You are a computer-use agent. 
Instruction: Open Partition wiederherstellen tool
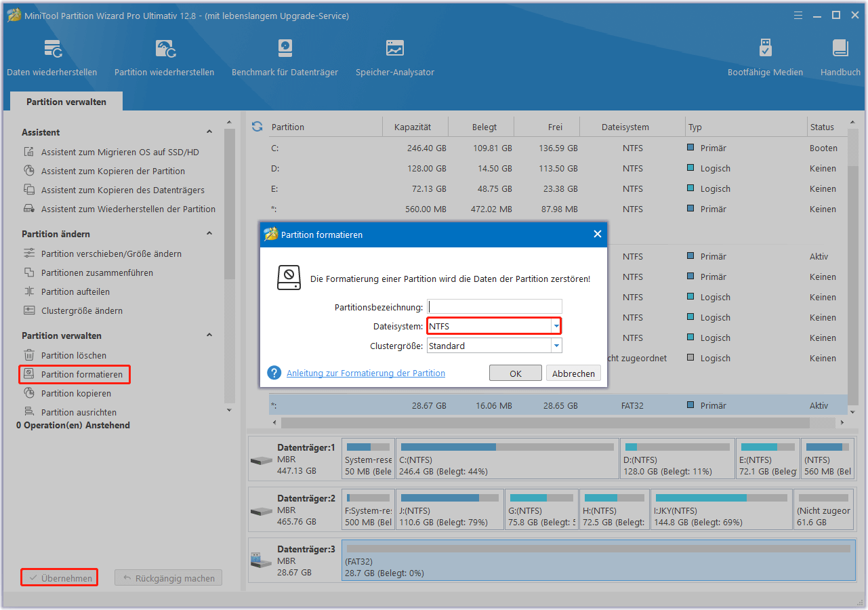click(164, 58)
